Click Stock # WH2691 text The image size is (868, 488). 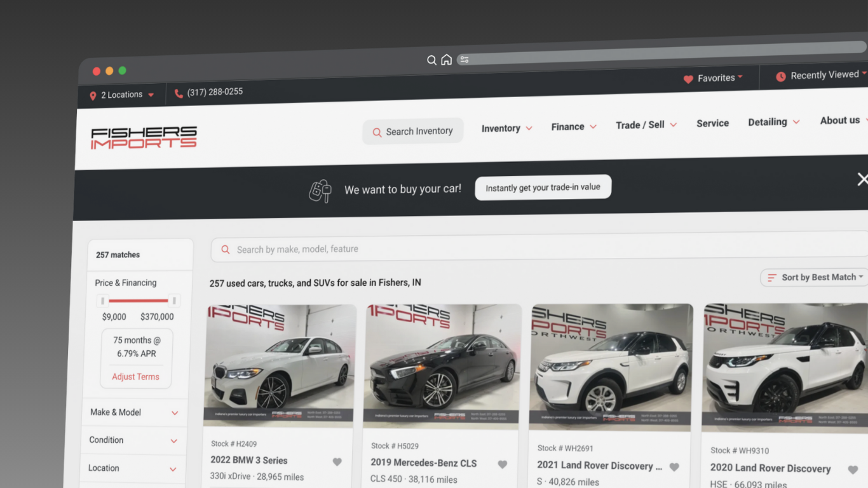point(566,449)
